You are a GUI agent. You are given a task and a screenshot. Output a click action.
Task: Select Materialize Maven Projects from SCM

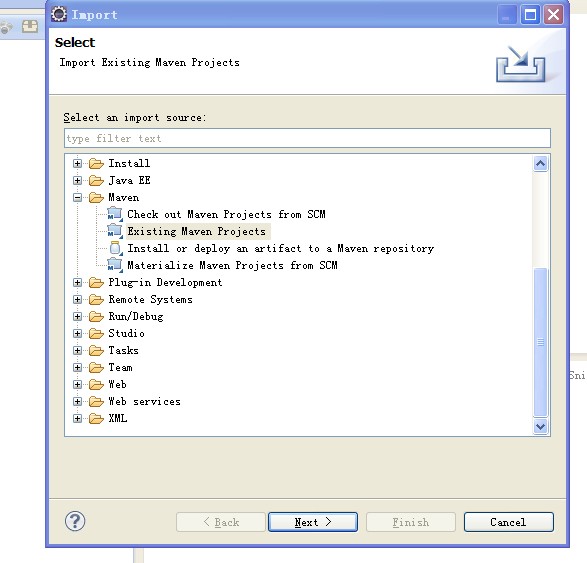(x=232, y=265)
